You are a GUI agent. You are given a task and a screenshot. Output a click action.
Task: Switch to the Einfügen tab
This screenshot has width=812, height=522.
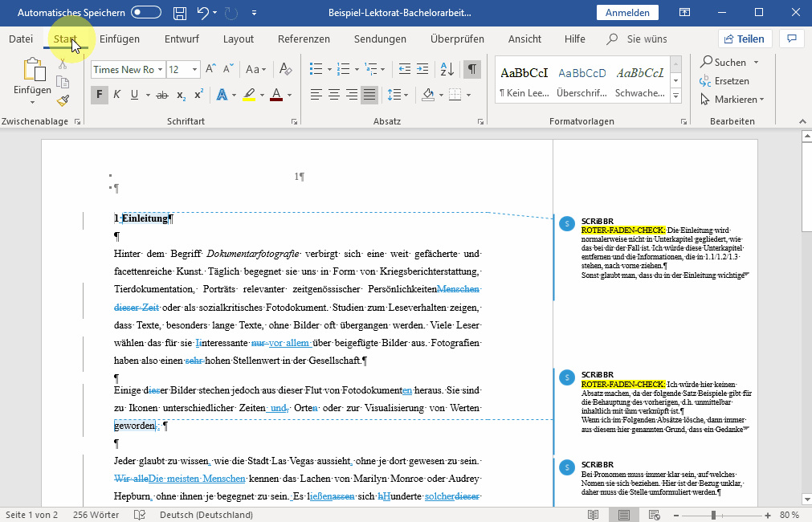point(120,39)
